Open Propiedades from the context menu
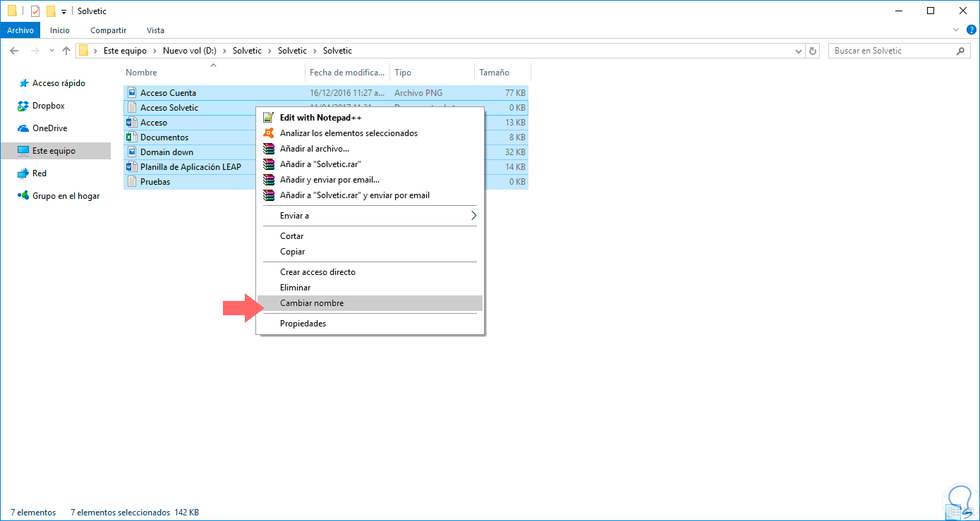 pyautogui.click(x=370, y=324)
